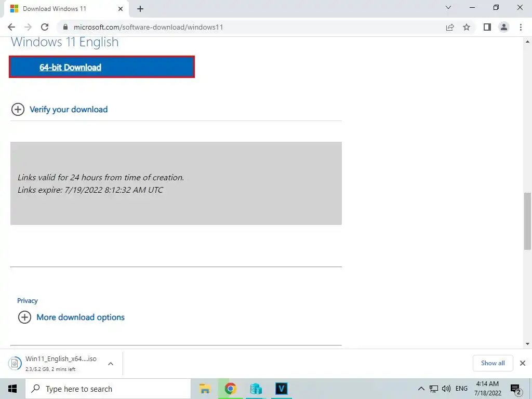
Task: Show hidden system tray icons
Action: click(421, 389)
